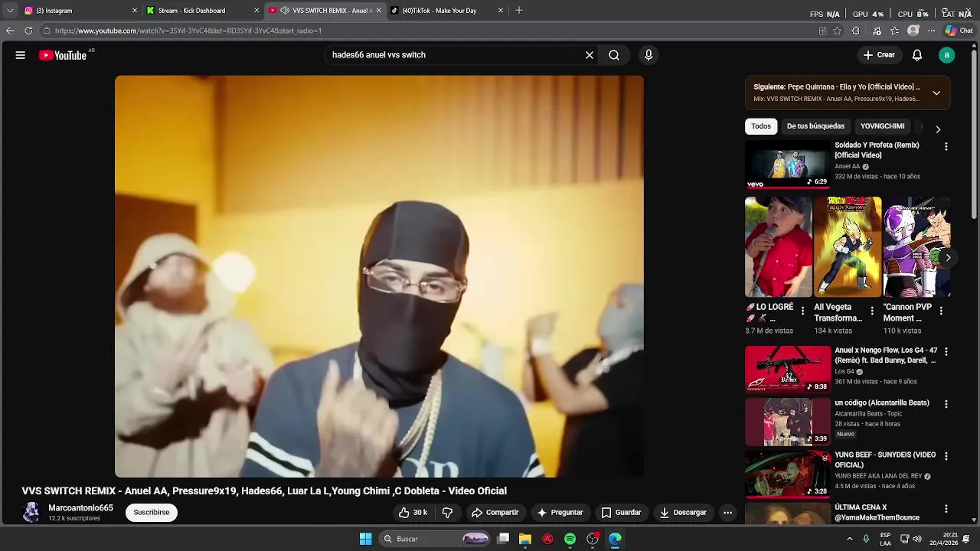Open the Windows Start menu
The image size is (980, 551).
click(365, 539)
